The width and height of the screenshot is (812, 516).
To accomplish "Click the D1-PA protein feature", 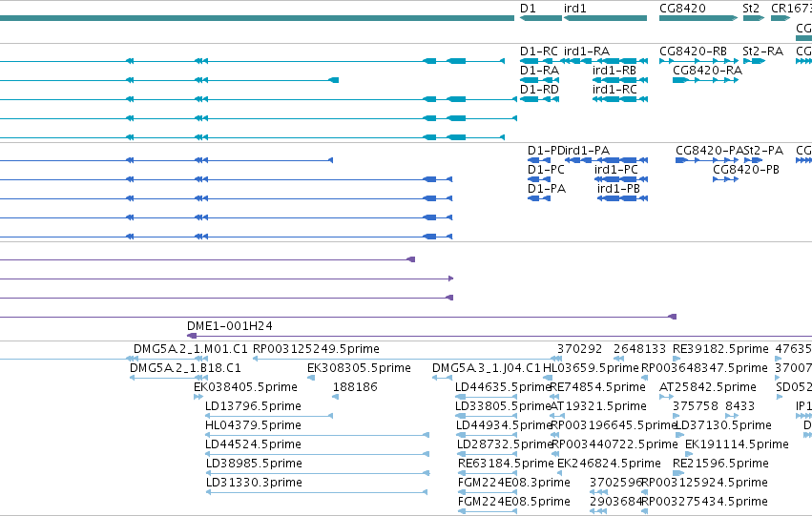I will click(538, 198).
